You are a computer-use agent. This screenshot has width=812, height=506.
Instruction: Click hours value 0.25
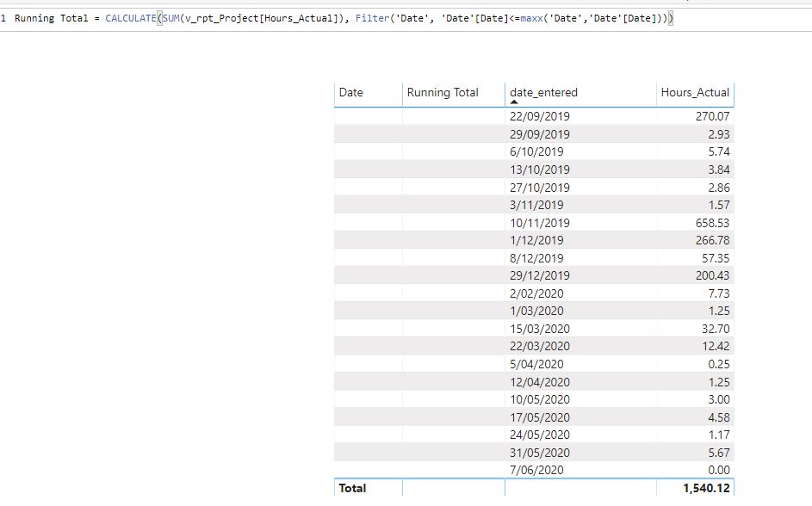[719, 364]
